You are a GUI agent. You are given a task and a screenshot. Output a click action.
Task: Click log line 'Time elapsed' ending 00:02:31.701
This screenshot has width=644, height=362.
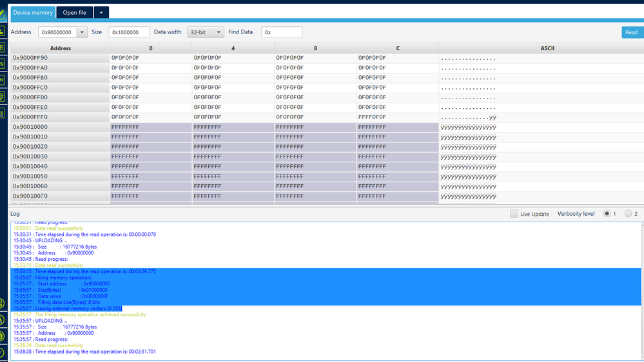point(84,351)
